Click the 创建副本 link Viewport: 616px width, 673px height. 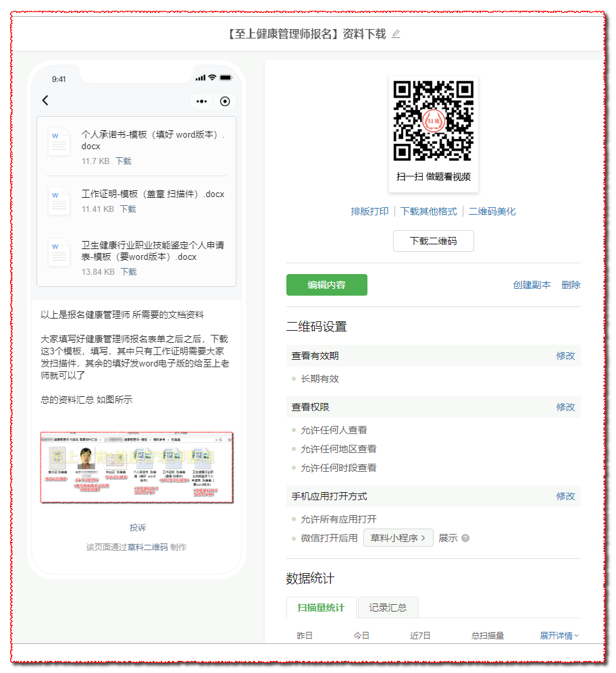[x=532, y=285]
